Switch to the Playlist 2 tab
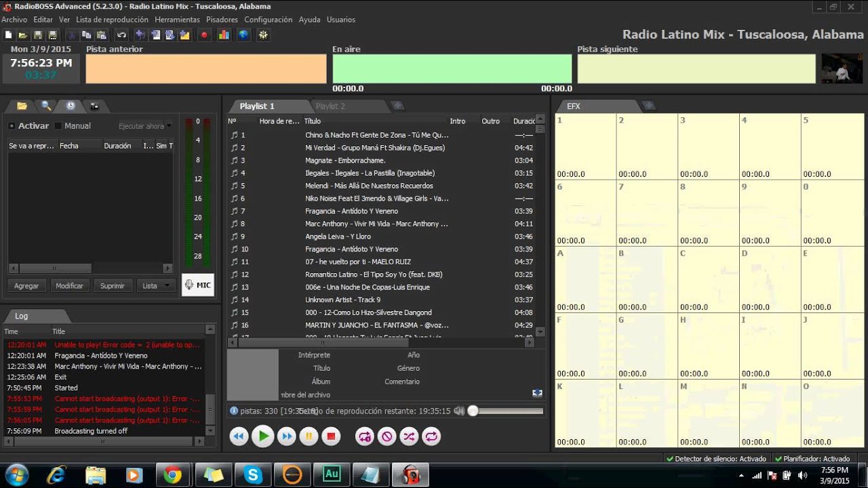Viewport: 868px width, 488px height. point(330,106)
